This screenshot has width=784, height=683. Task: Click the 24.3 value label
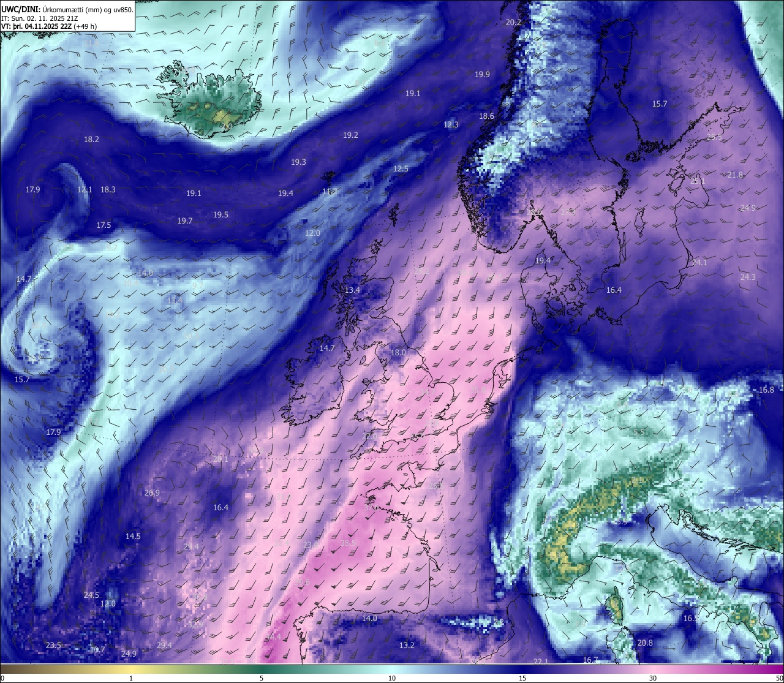coord(748,277)
